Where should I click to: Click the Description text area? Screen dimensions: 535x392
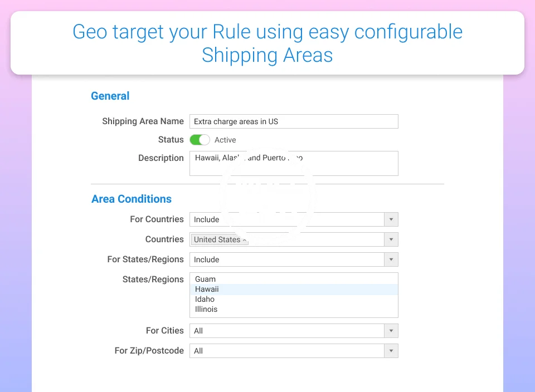294,163
